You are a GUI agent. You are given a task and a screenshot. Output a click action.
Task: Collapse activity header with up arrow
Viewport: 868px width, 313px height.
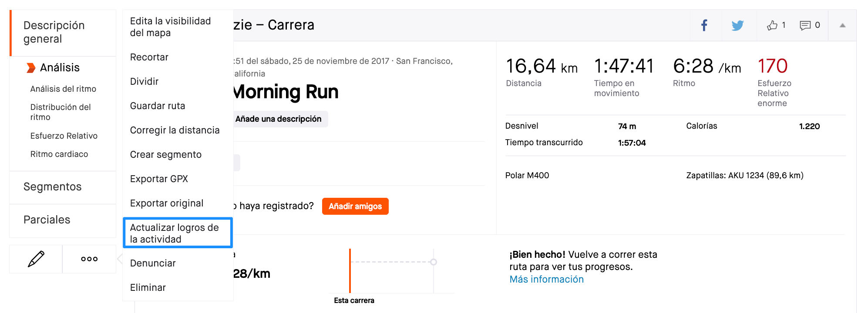(x=842, y=25)
